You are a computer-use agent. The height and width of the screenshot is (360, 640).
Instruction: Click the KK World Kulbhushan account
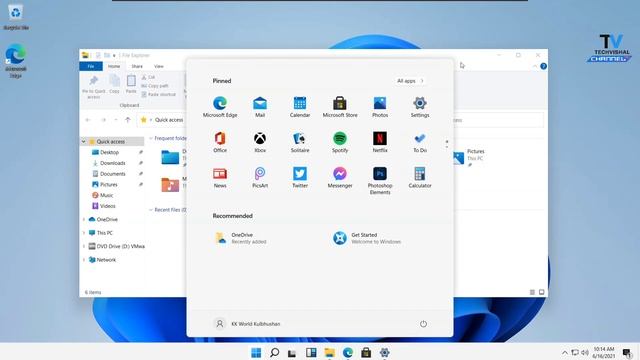(247, 324)
